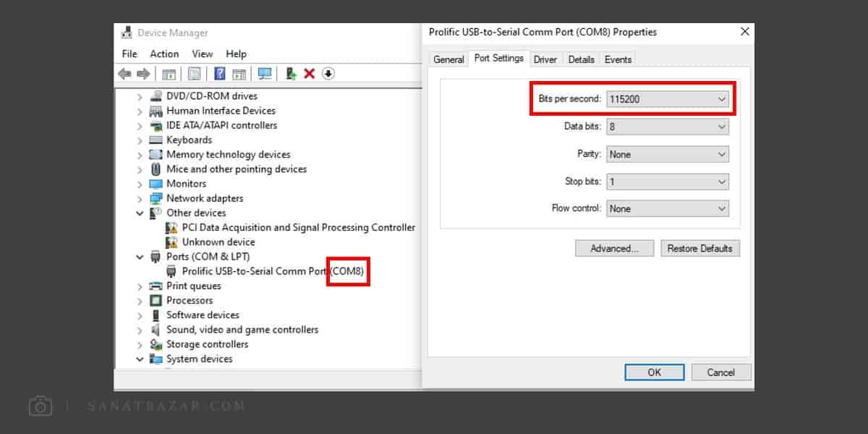The image size is (868, 434).
Task: Click the Forward arrow in Device Manager toolbar
Action: point(143,74)
